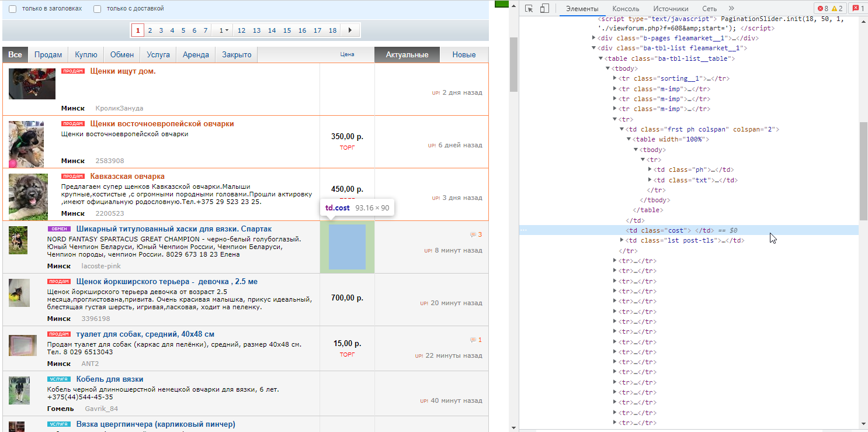Open the husky listing thumbnail

coord(18,240)
